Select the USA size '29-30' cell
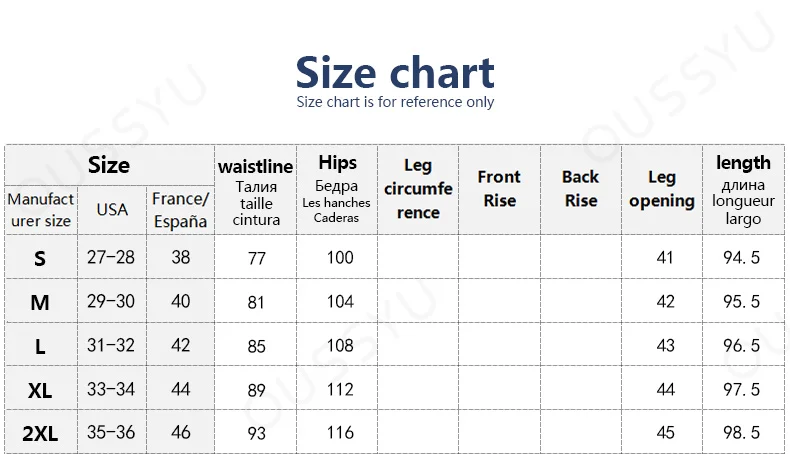 click(112, 301)
